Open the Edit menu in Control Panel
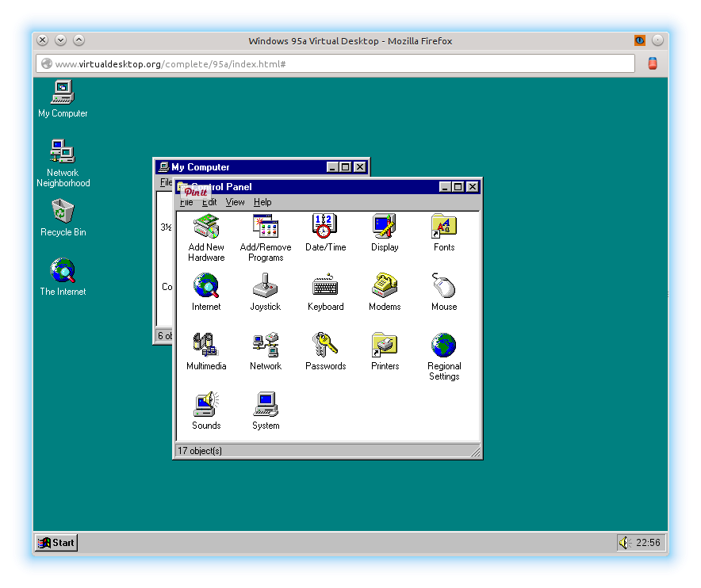701x588 pixels. point(209,202)
